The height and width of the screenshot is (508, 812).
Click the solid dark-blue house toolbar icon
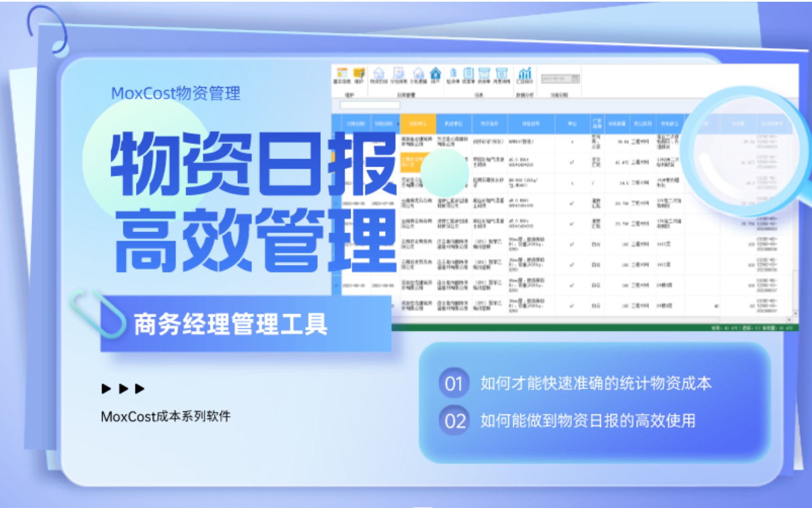tap(435, 73)
